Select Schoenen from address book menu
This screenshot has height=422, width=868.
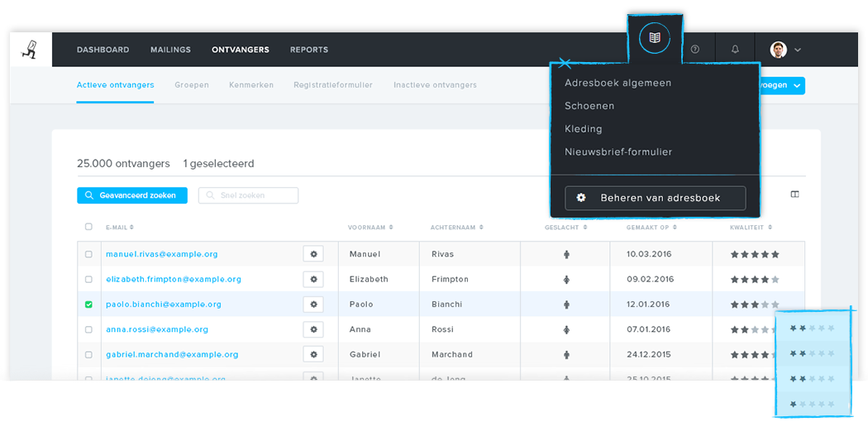pyautogui.click(x=589, y=106)
